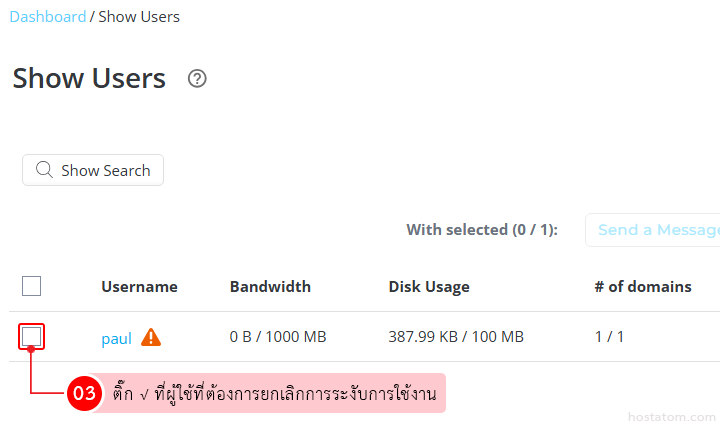Click paul's domain count 1 / 1
The width and height of the screenshot is (720, 425).
(x=609, y=337)
